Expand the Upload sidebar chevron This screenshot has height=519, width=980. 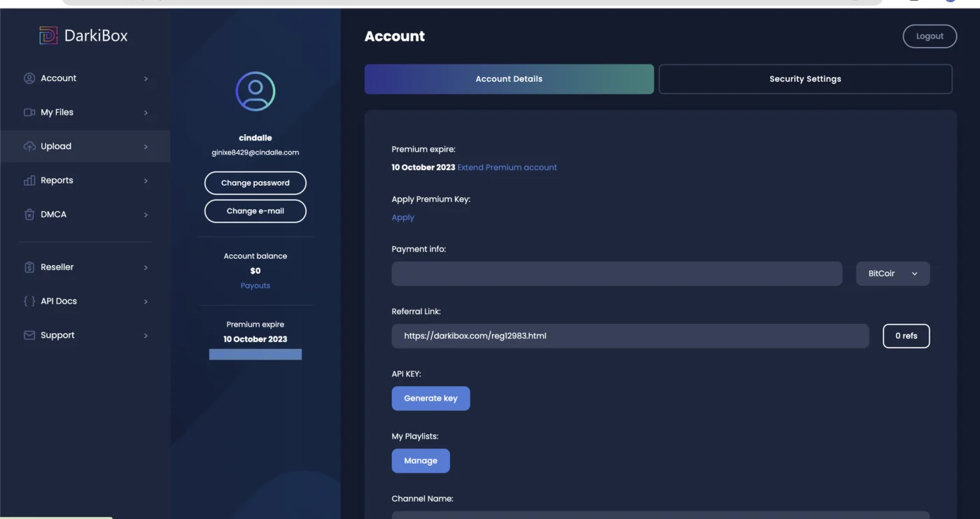coord(146,147)
